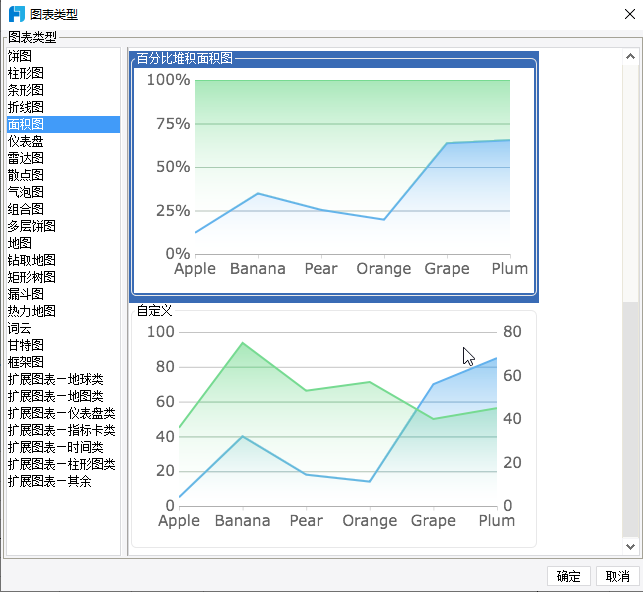The width and height of the screenshot is (643, 592).
Task: Confirm with the 确定 button
Action: (568, 576)
